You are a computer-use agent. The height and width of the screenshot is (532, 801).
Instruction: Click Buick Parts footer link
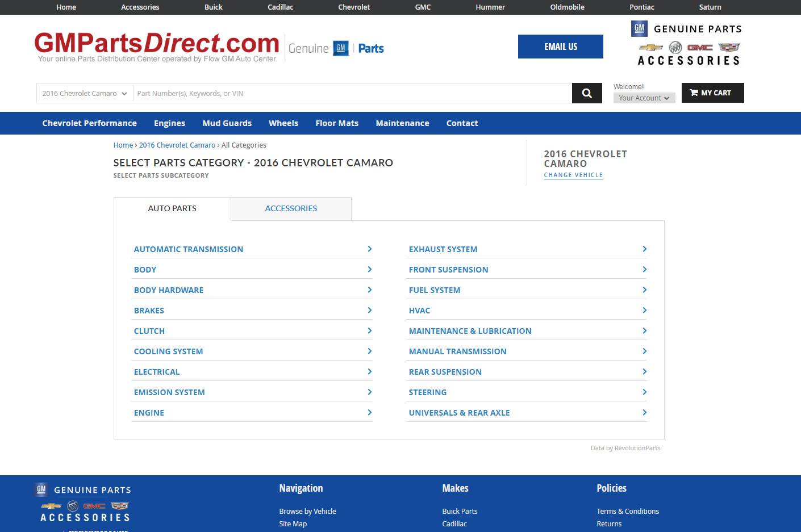pyautogui.click(x=460, y=512)
